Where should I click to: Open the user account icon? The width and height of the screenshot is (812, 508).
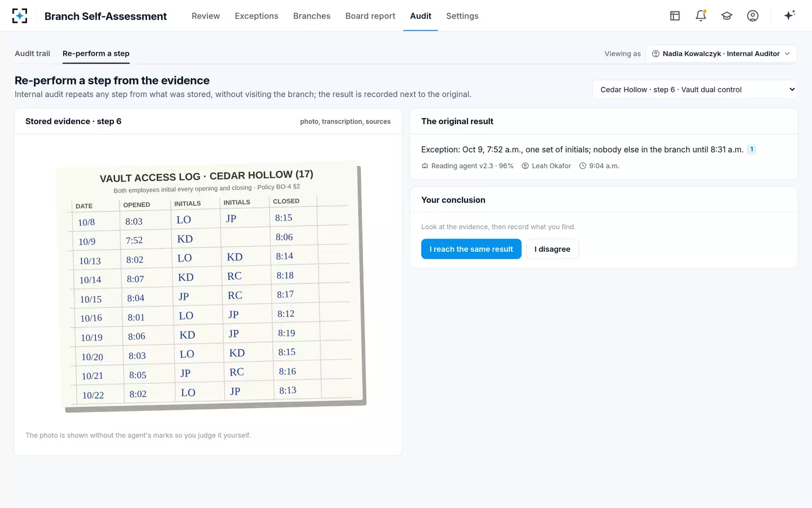coord(753,16)
